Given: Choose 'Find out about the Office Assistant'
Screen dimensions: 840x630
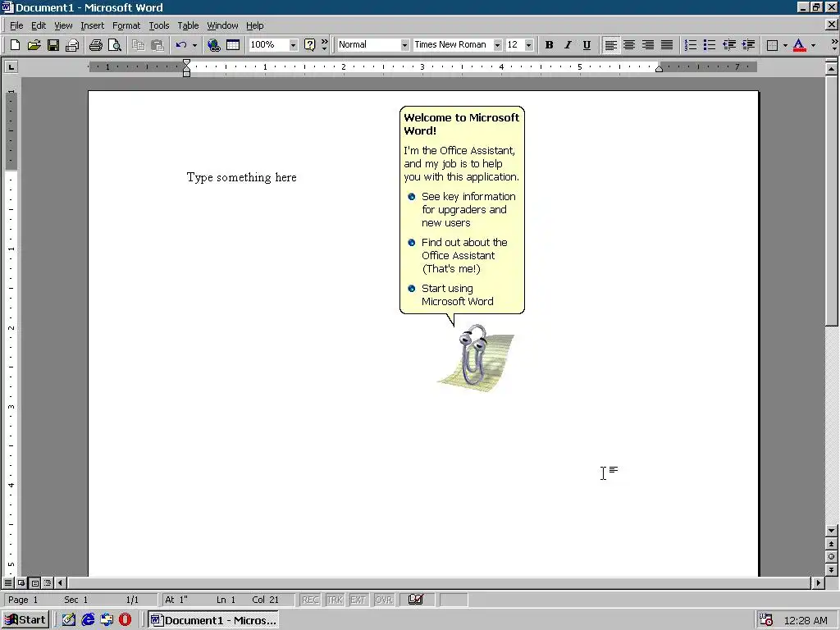Looking at the screenshot, I should coord(458,256).
